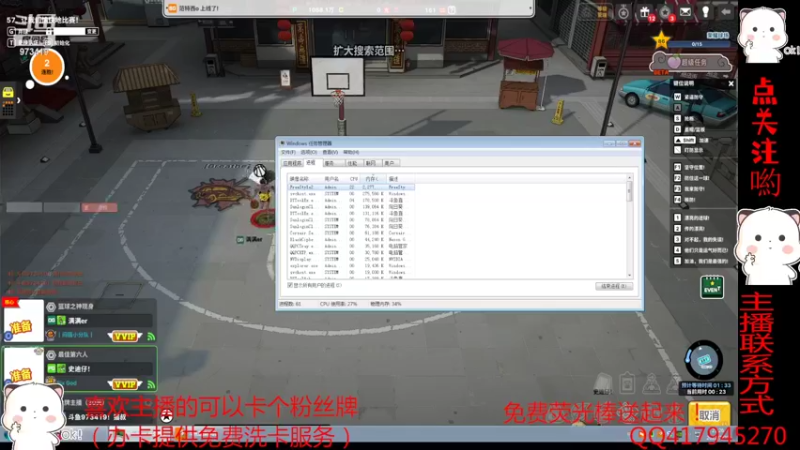Select player name 满满er in team list

pyautogui.click(x=78, y=321)
